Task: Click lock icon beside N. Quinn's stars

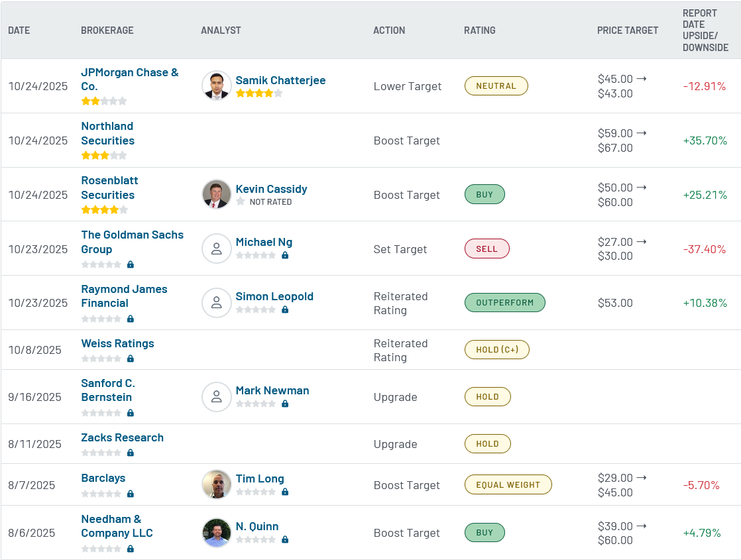Action: [x=285, y=539]
